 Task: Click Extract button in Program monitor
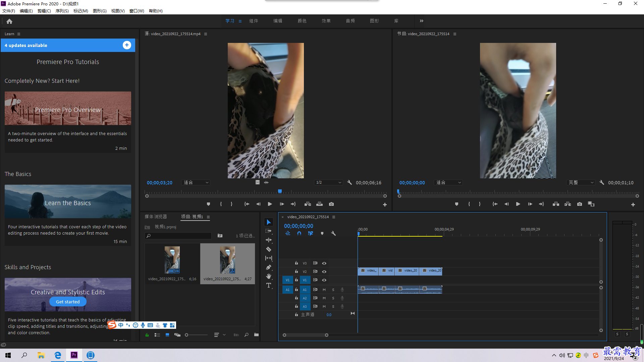(568, 204)
